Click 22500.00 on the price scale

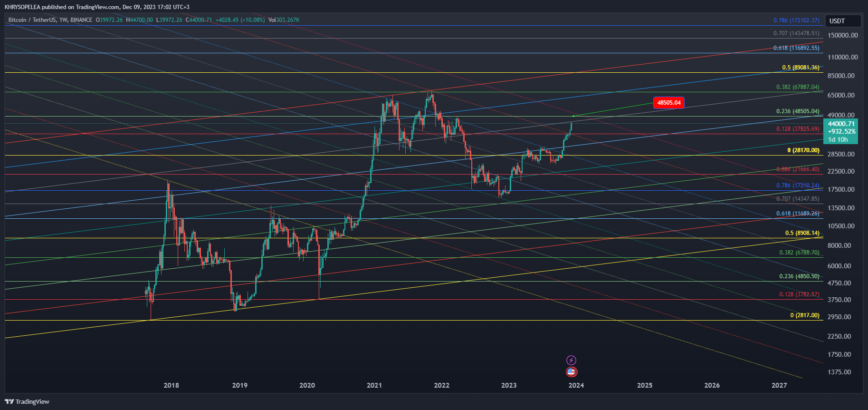(x=841, y=171)
